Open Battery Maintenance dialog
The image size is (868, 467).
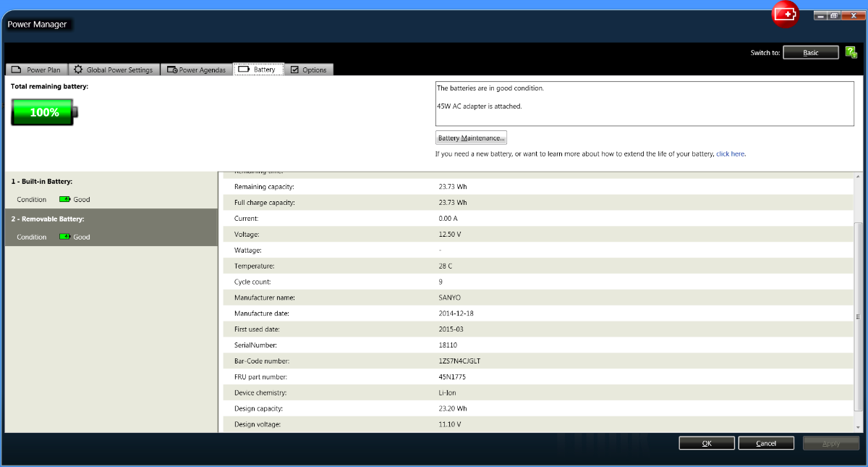pos(471,138)
